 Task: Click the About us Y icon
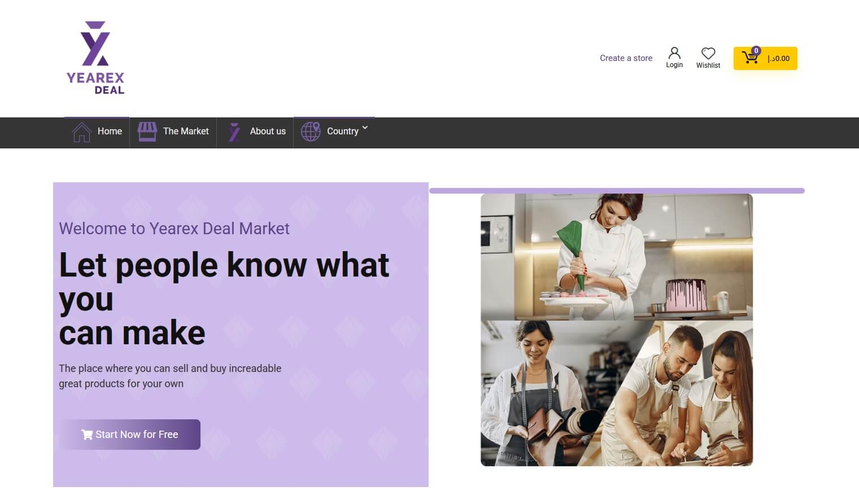[x=234, y=132]
